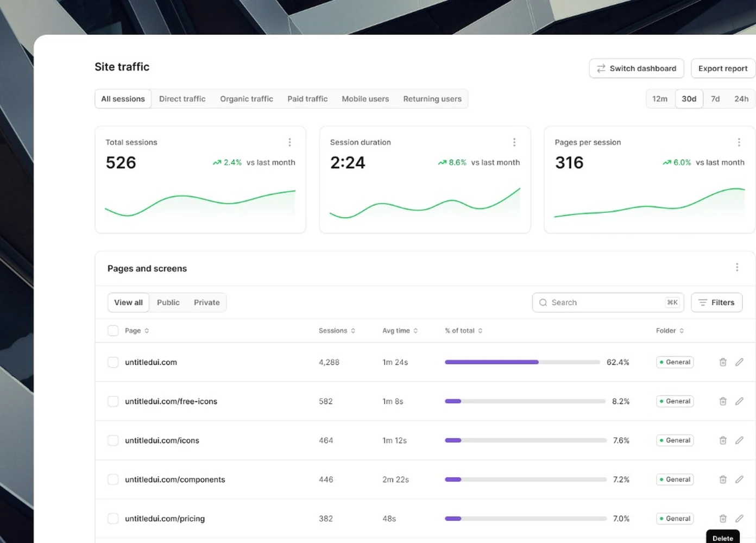Image resolution: width=756 pixels, height=543 pixels.
Task: Edit the untitledui.com/pricing row
Action: [739, 519]
